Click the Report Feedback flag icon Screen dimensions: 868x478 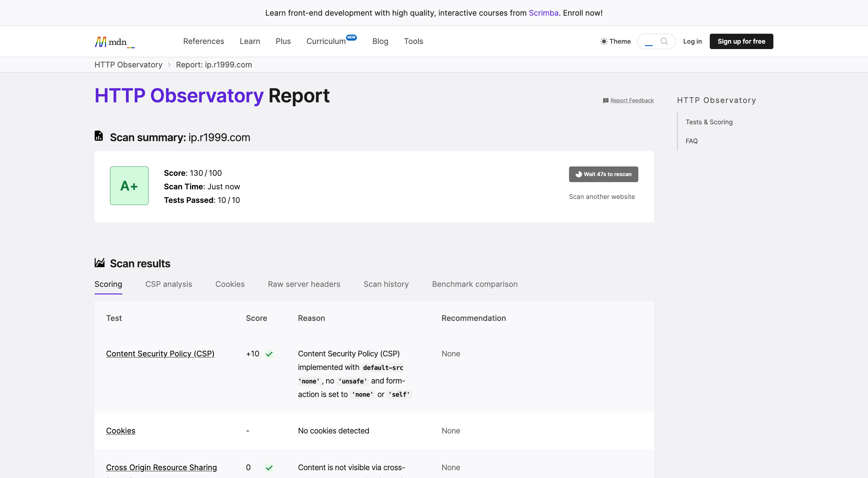tap(605, 101)
